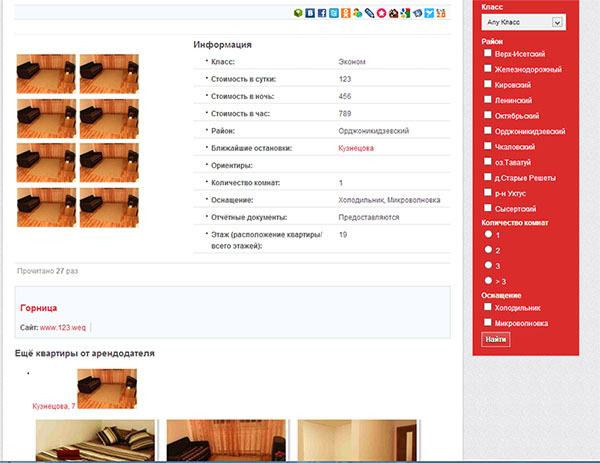This screenshot has height=463, width=600.
Task: Share on Facebook icon
Action: click(322, 13)
